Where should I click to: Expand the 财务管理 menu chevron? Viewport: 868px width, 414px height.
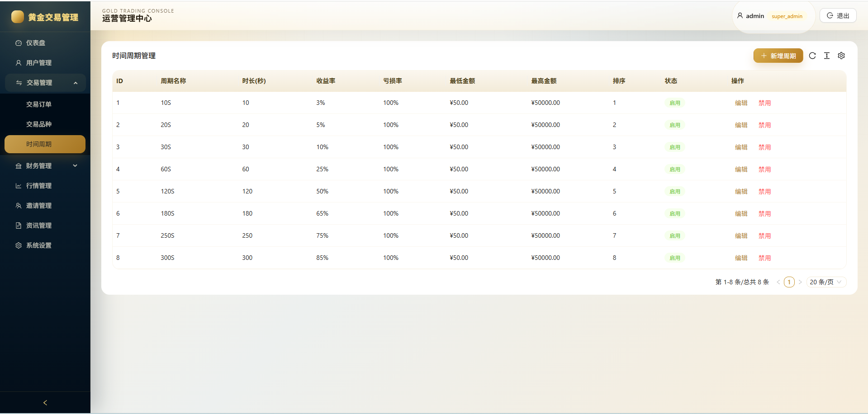[75, 166]
